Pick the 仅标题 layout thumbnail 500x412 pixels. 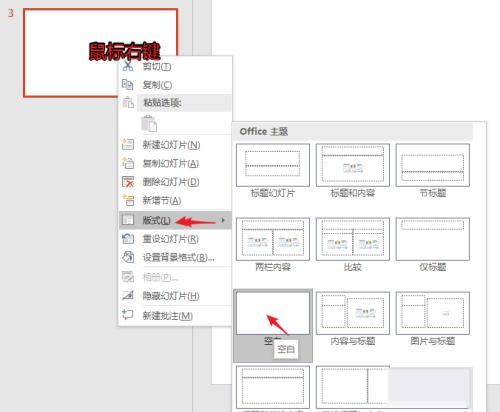point(433,239)
